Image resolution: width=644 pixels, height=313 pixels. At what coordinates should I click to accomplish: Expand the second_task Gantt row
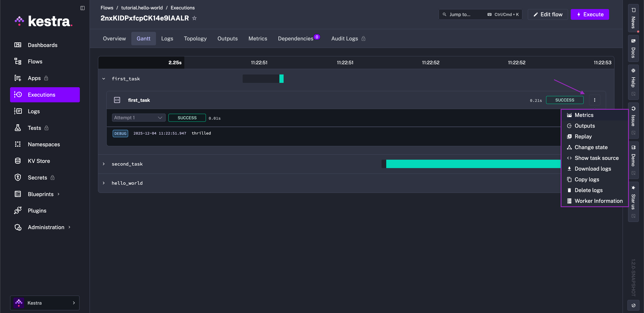[104, 164]
